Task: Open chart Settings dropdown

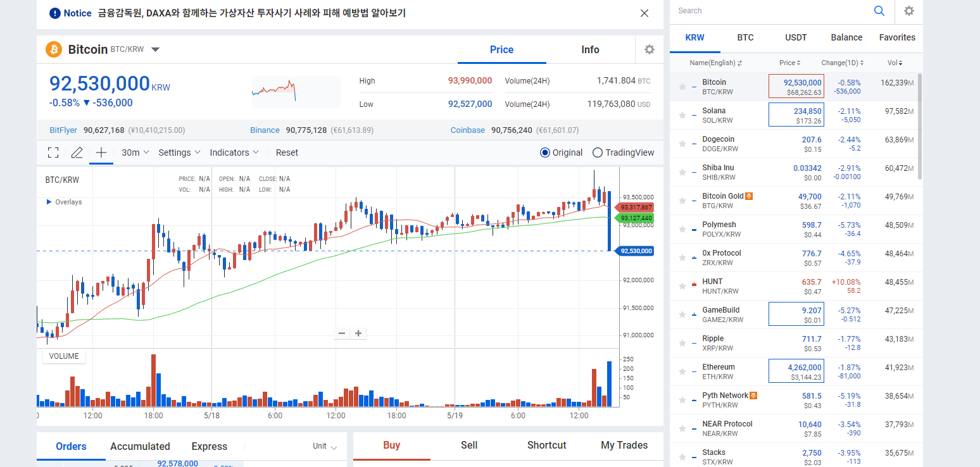Action: [x=180, y=153]
